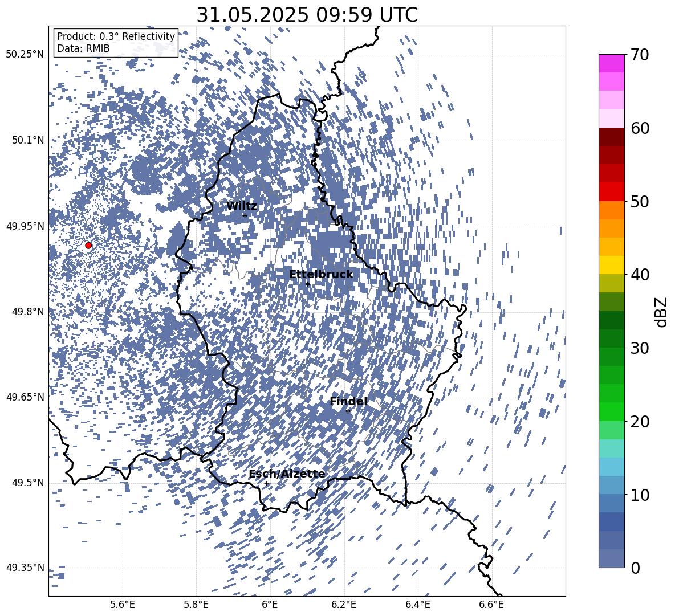
Task: Click the 6.4°E longitude label
Action: (417, 605)
